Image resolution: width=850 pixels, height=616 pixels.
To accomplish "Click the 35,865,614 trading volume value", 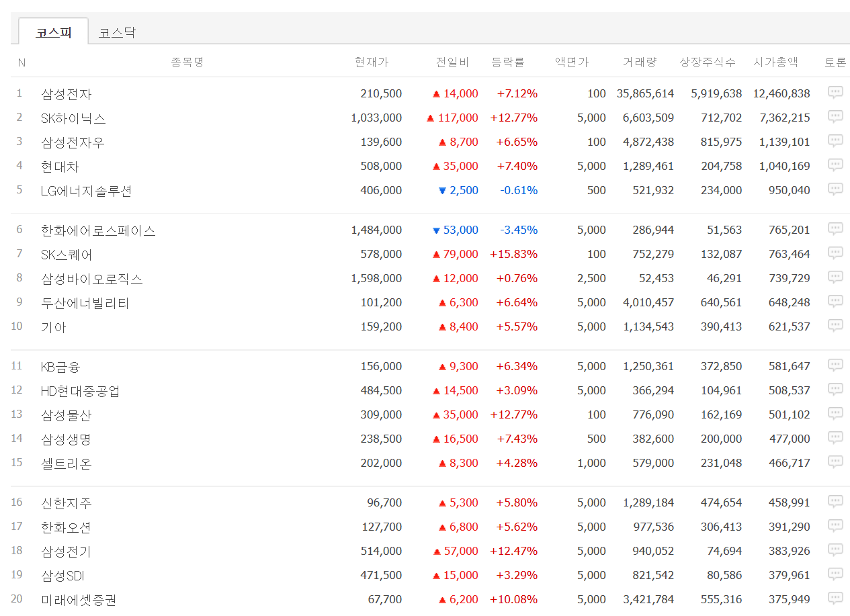I will pos(645,93).
